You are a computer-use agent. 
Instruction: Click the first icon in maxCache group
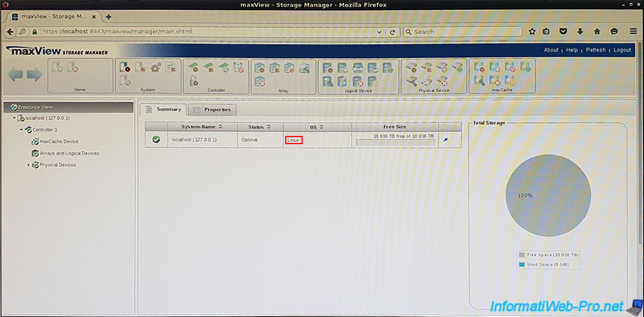click(x=479, y=68)
